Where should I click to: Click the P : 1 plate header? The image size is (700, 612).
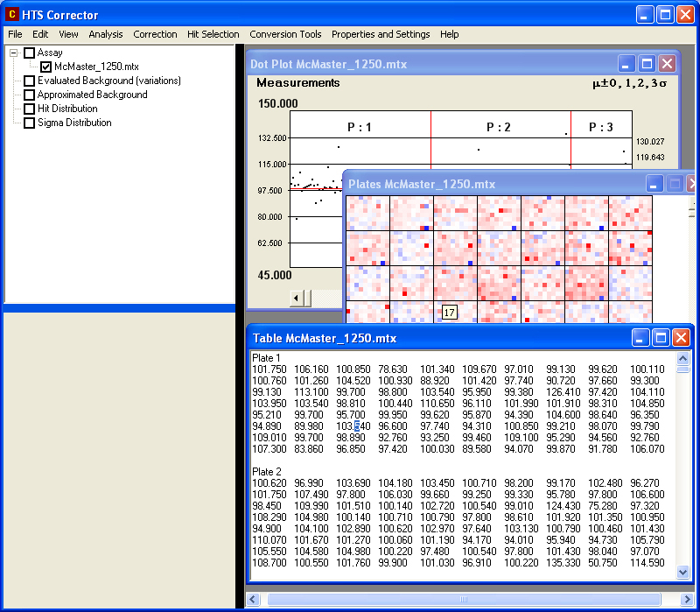(x=360, y=127)
